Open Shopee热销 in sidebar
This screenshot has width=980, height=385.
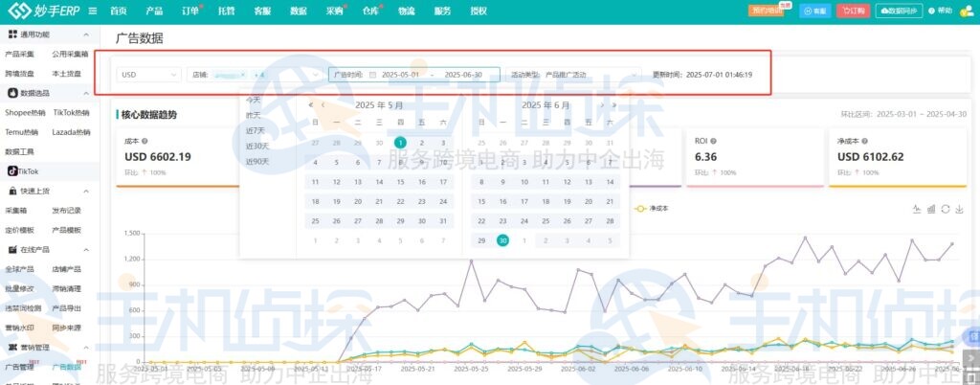[25, 113]
